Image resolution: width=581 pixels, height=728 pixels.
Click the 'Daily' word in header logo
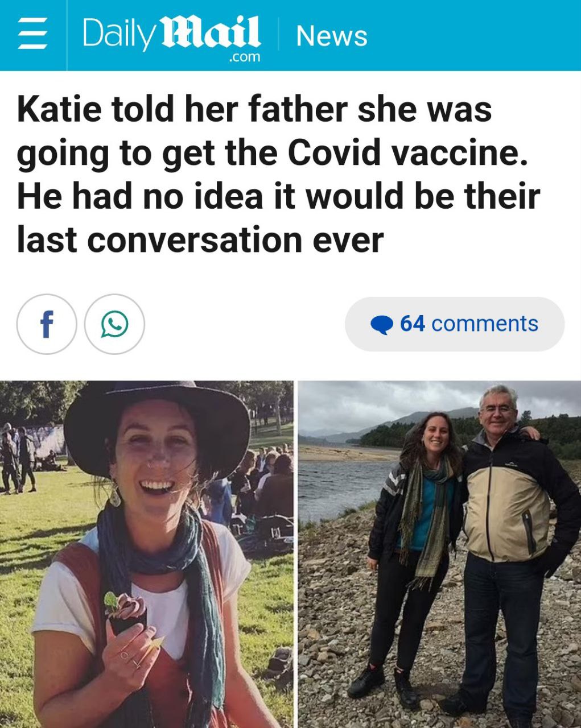(120, 35)
